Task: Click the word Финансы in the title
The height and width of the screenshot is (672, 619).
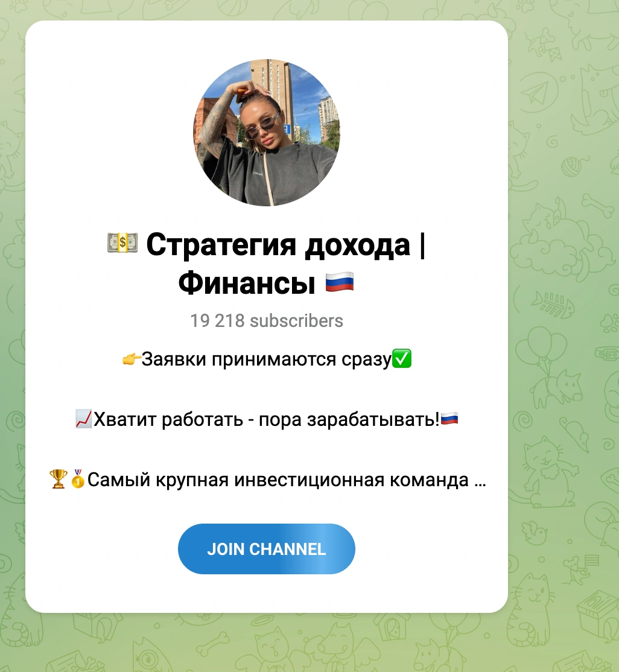Action: pyautogui.click(x=247, y=284)
